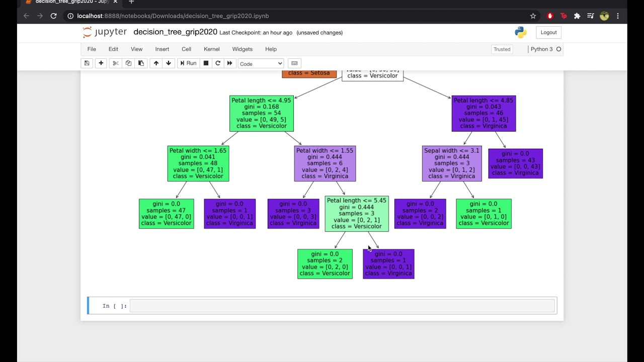Open the cell type Code dropdown

[x=261, y=64]
